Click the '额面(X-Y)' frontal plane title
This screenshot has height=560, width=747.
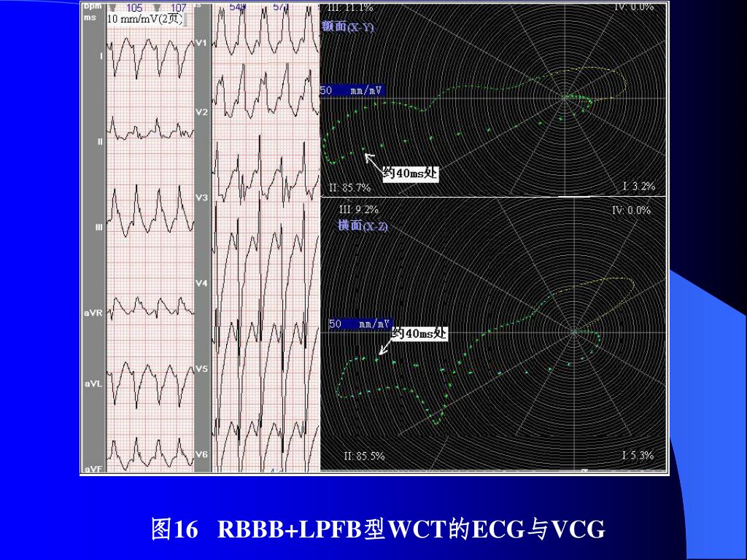coord(348,26)
